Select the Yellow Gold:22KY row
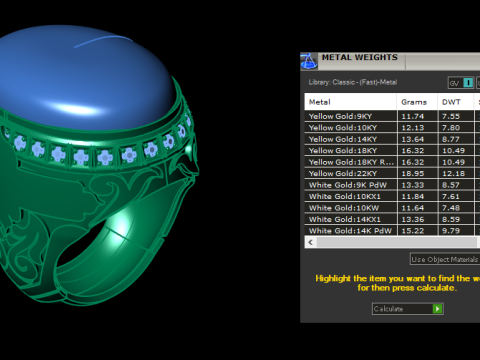Screen dimensions: 480x360 click(x=392, y=173)
